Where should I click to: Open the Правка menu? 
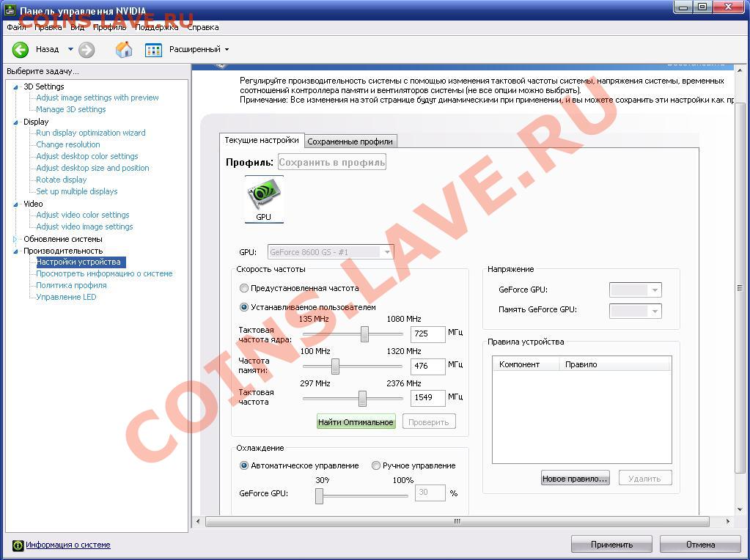coord(48,27)
